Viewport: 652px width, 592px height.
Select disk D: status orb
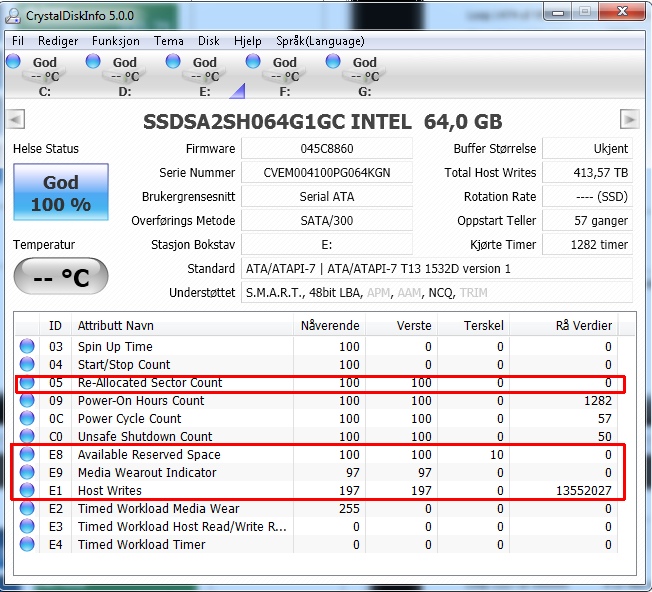pyautogui.click(x=93, y=61)
